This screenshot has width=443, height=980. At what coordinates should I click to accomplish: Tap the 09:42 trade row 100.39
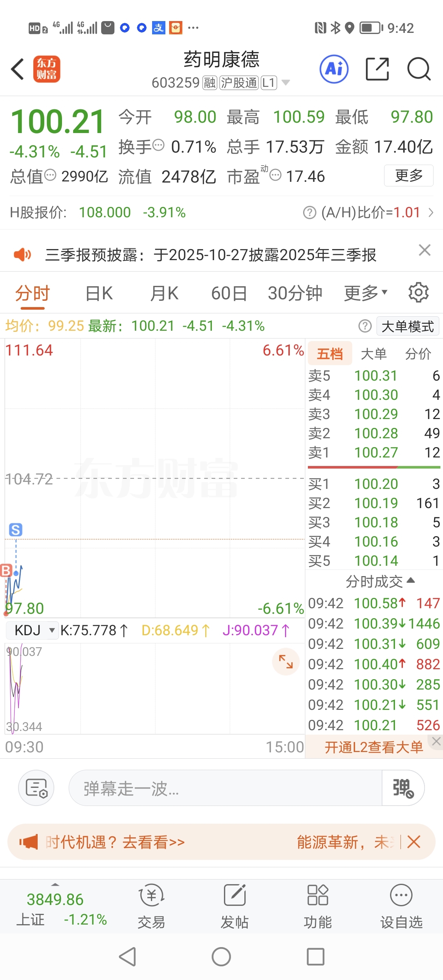374,623
